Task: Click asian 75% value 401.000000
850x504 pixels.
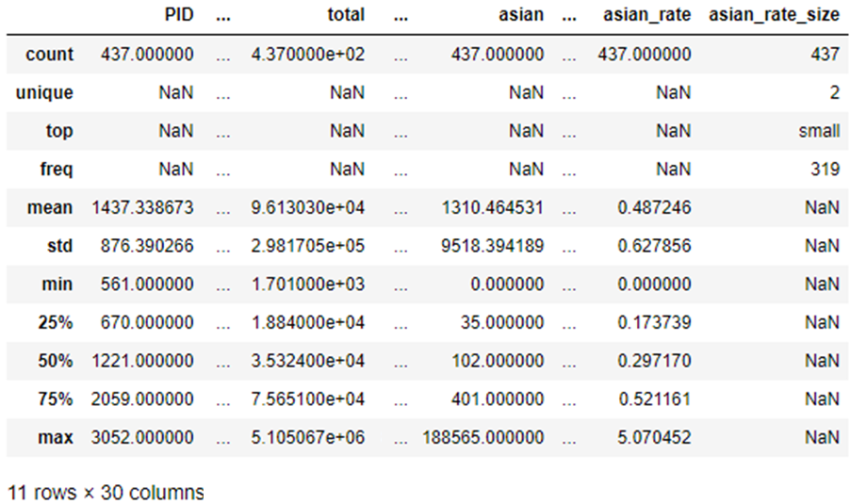Action: (498, 399)
